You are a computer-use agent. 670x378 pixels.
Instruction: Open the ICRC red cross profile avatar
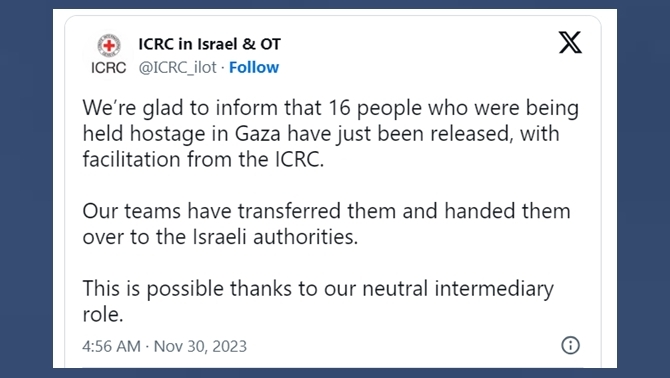click(x=109, y=45)
